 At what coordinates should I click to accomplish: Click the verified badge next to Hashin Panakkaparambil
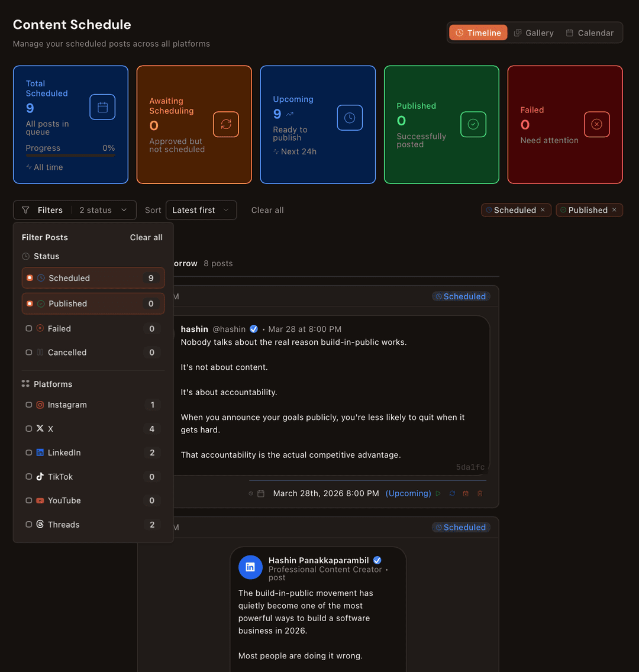377,560
